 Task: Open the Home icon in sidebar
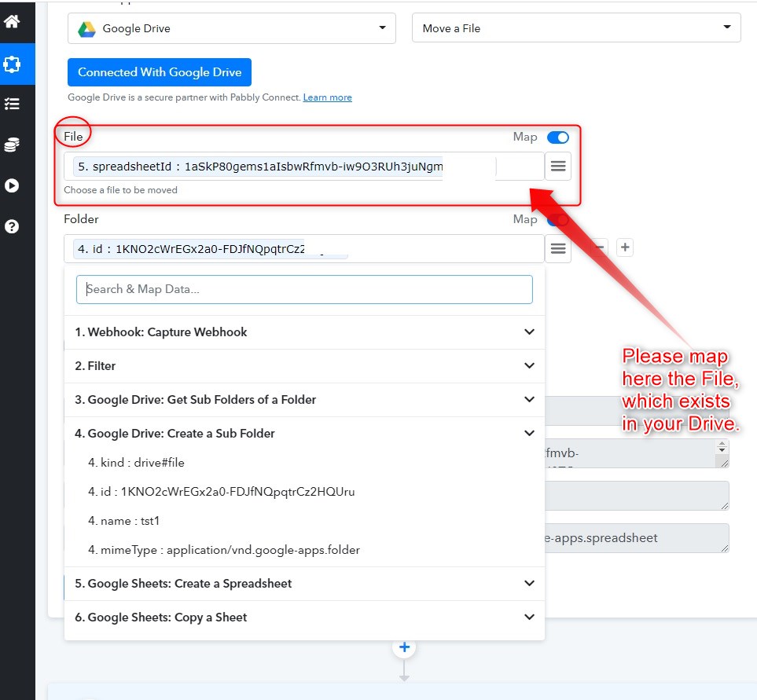(12, 21)
